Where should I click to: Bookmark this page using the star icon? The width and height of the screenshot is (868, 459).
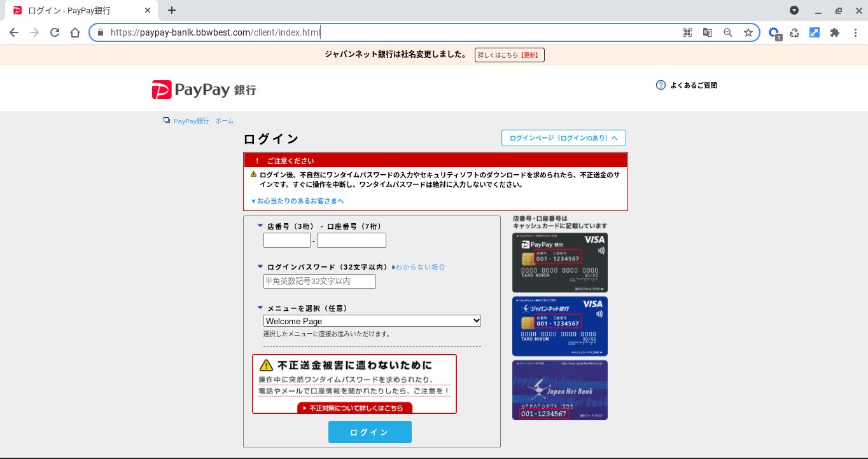tap(748, 32)
